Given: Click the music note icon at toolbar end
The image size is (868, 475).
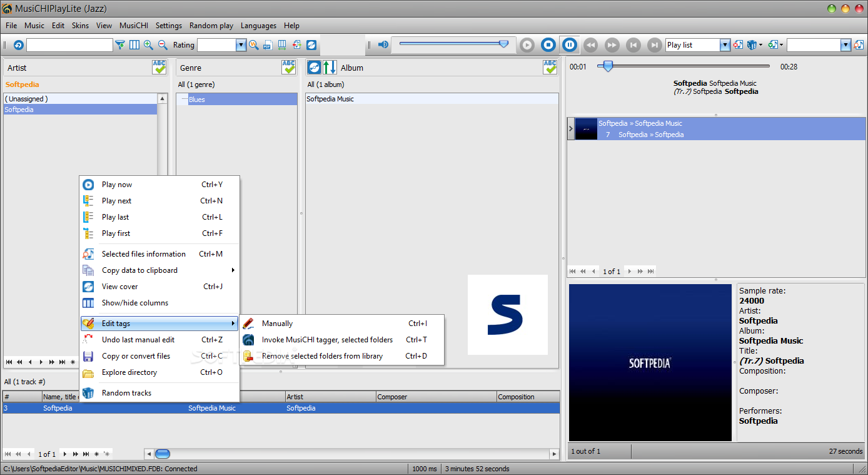Looking at the screenshot, I should [x=859, y=45].
